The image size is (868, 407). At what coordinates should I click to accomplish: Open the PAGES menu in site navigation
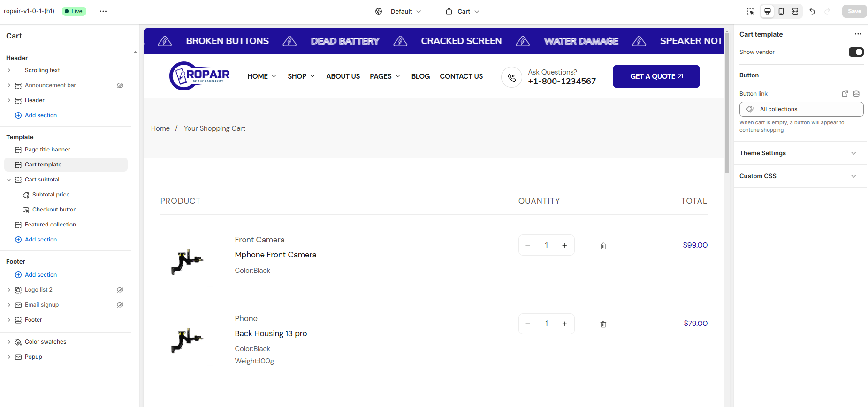385,76
